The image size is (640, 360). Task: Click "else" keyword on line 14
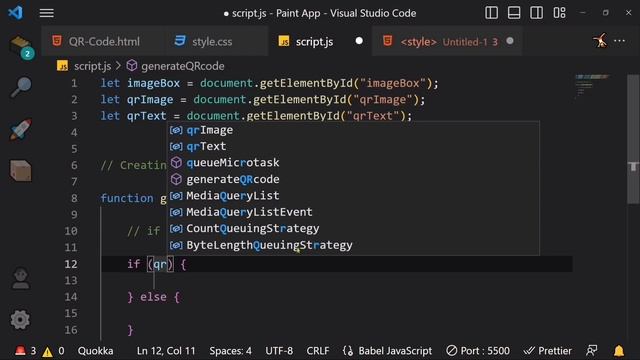coord(153,297)
